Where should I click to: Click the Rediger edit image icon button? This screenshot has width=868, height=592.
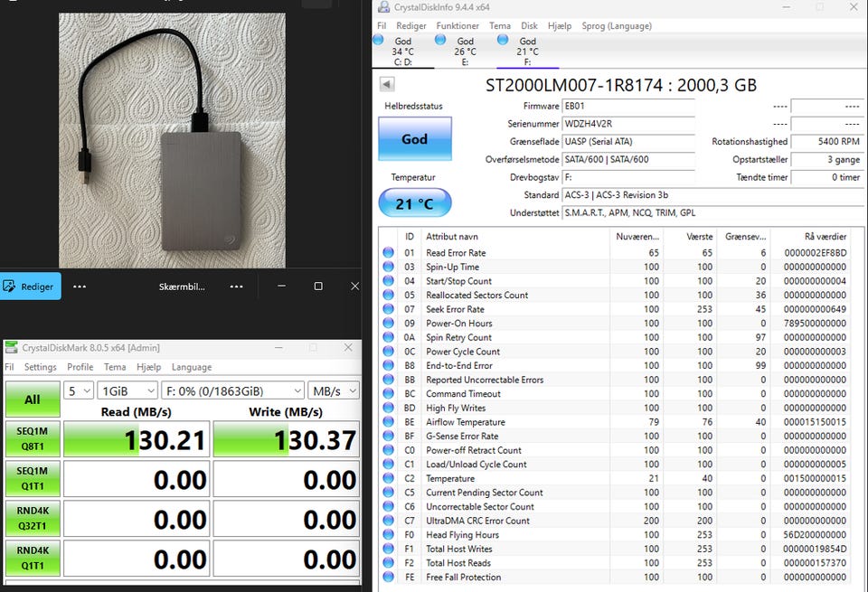(x=31, y=286)
